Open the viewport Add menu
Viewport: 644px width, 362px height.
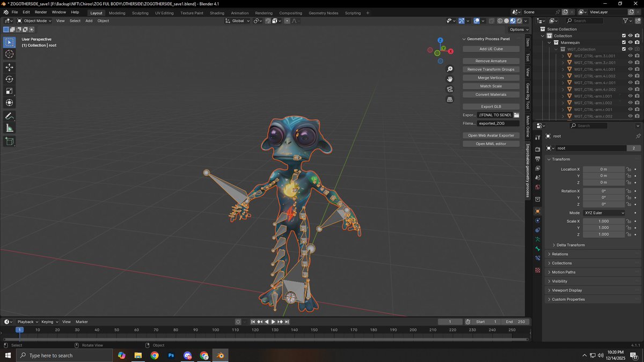coord(89,21)
